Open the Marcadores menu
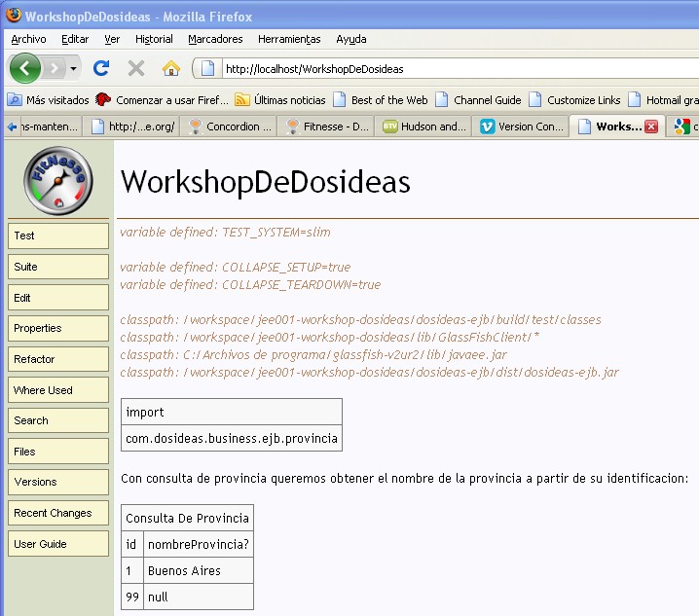Image resolution: width=699 pixels, height=616 pixels. pos(215,39)
